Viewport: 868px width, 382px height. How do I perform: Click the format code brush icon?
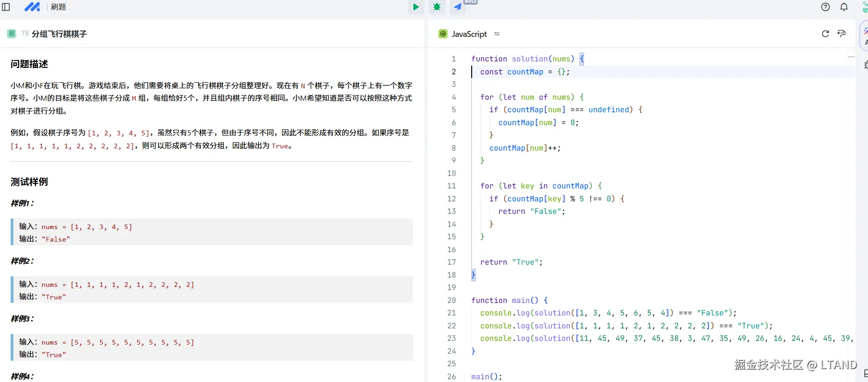click(x=842, y=34)
